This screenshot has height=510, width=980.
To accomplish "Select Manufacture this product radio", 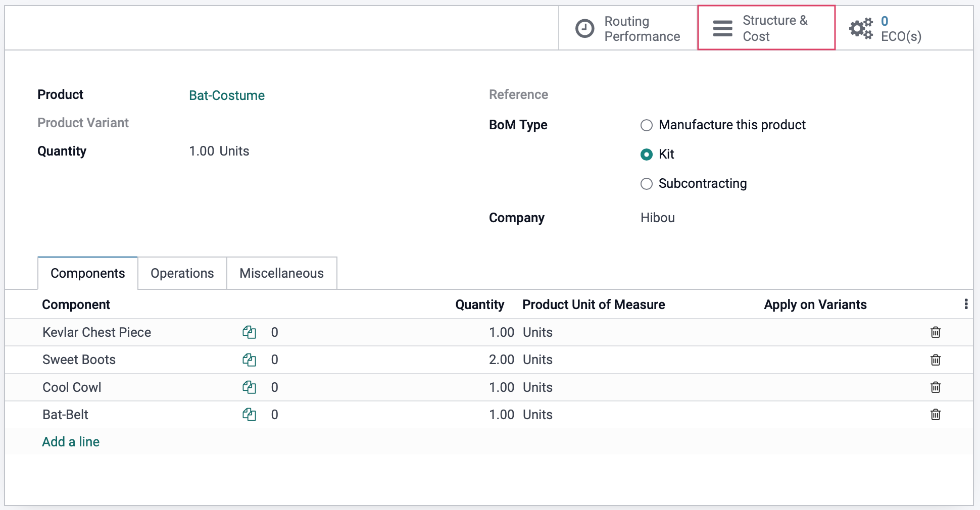I will tap(647, 125).
